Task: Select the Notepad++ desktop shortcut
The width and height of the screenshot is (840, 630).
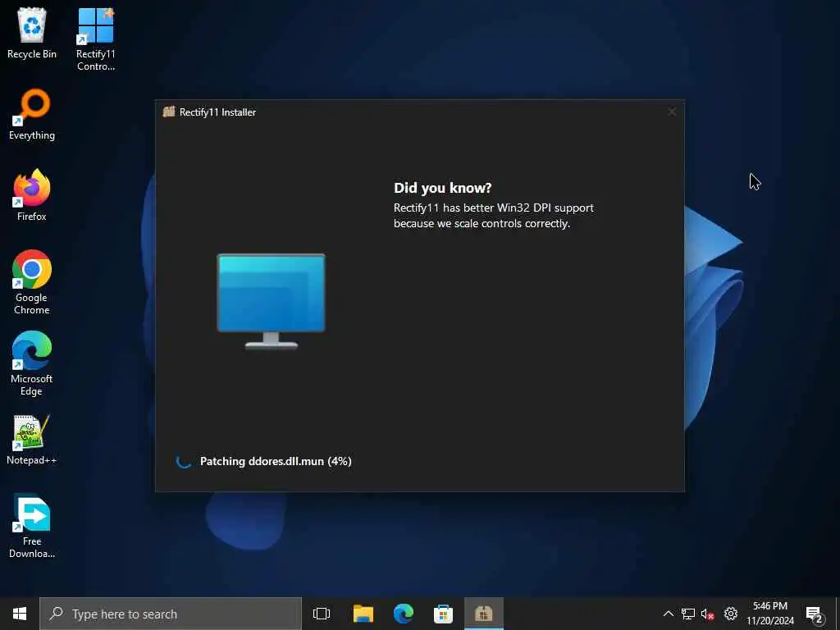Action: click(x=32, y=440)
